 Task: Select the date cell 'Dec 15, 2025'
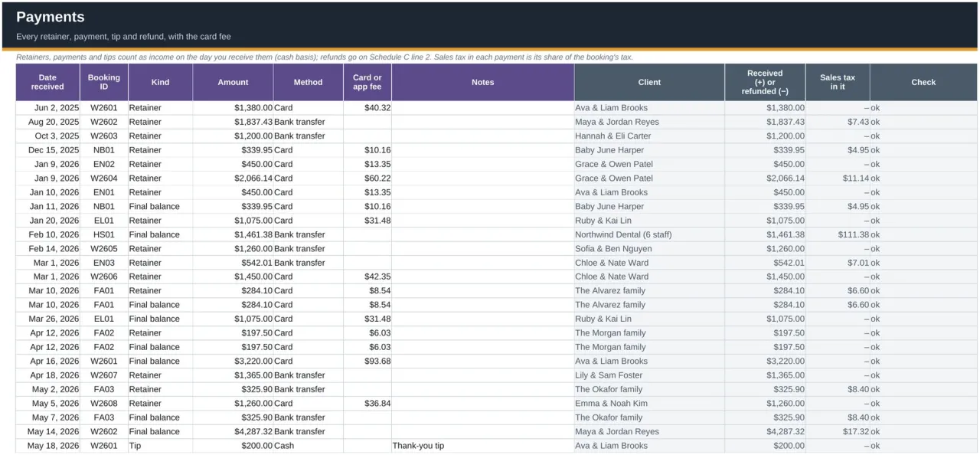[x=47, y=150]
